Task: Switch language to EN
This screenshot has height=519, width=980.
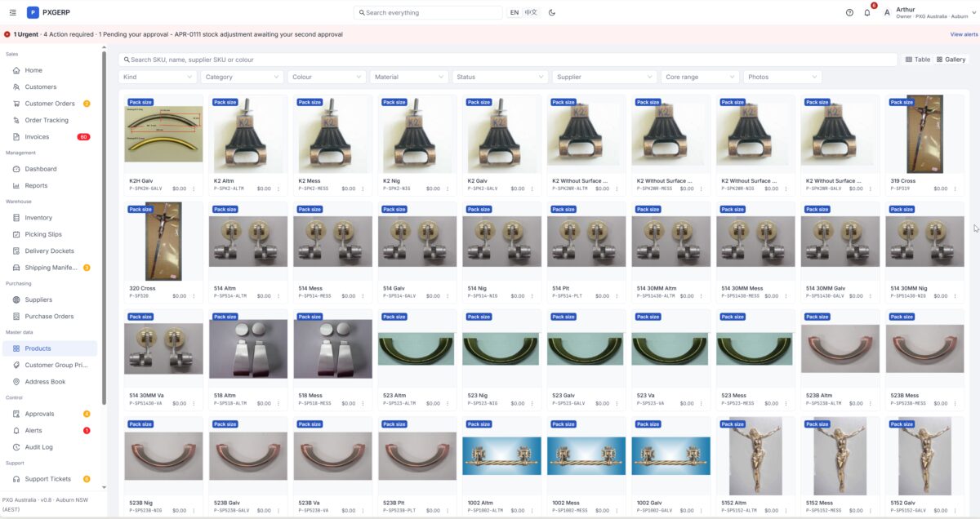Action: pyautogui.click(x=514, y=12)
